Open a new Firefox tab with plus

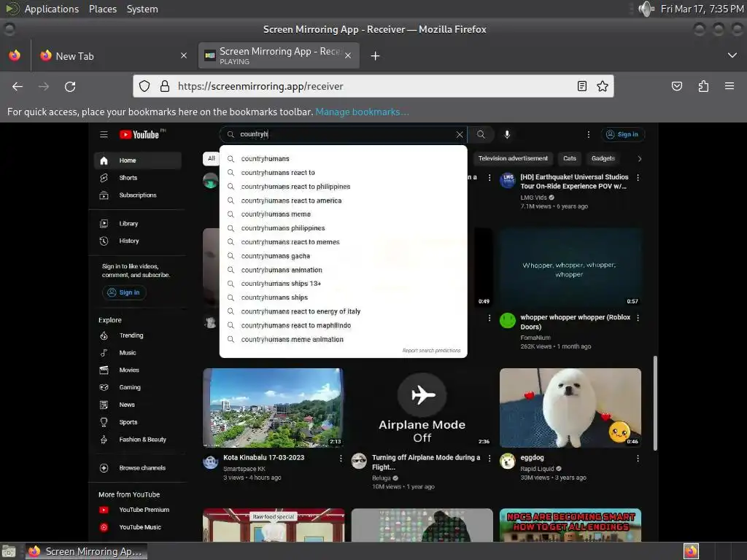coord(376,56)
